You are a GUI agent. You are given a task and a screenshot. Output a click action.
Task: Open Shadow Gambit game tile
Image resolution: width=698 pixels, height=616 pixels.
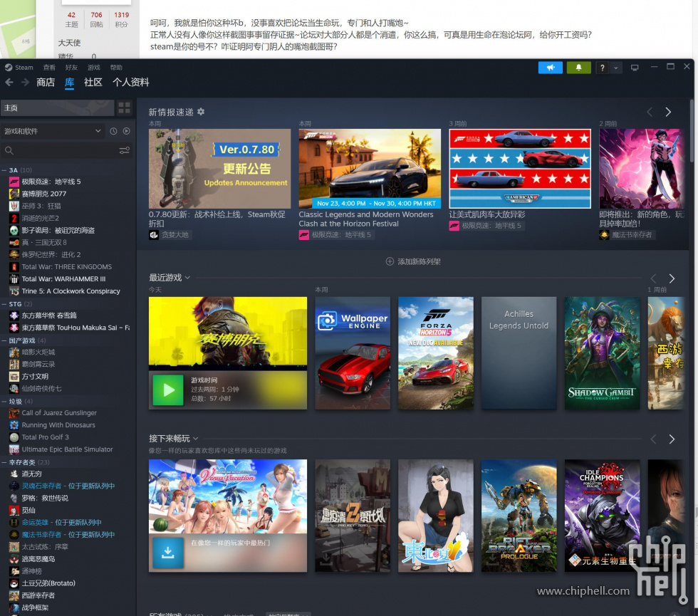[x=603, y=353]
